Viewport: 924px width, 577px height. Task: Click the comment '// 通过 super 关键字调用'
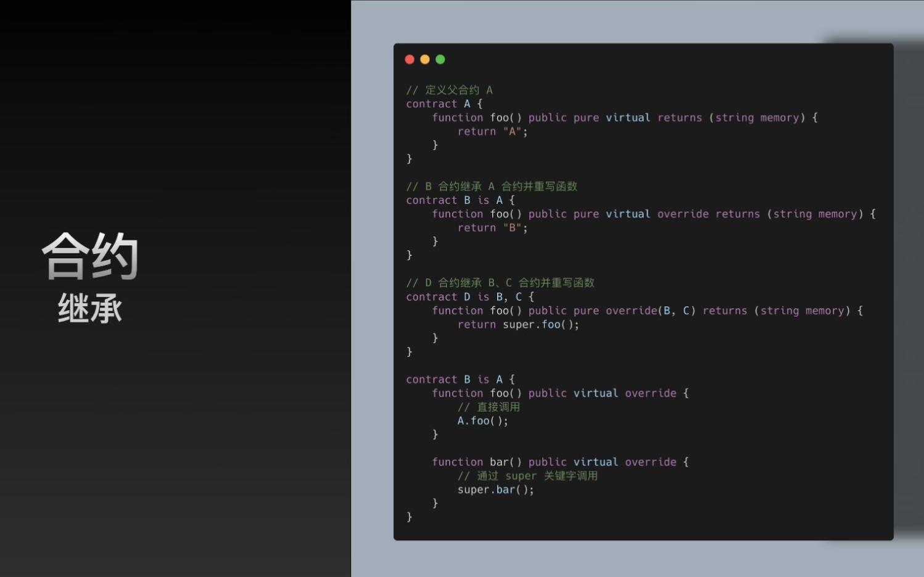coord(527,476)
